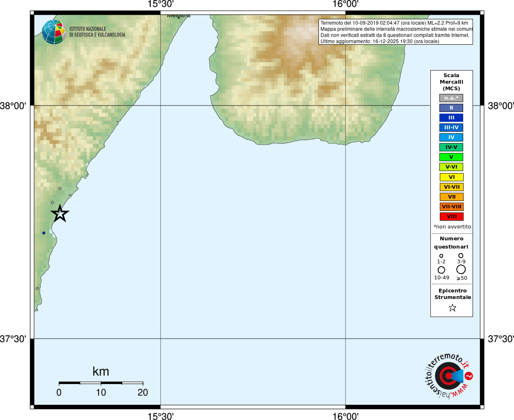Click the gray n.a.* legend swatch

point(451,98)
